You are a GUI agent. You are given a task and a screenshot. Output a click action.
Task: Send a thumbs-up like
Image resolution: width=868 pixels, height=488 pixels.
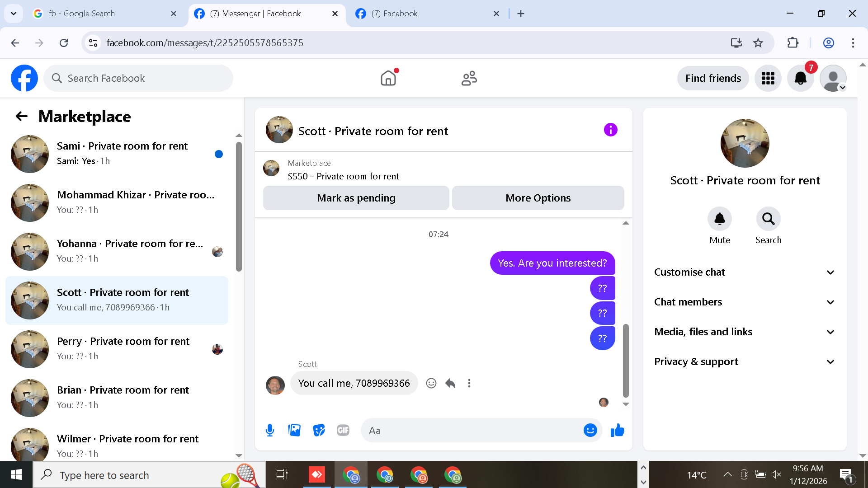pos(617,430)
